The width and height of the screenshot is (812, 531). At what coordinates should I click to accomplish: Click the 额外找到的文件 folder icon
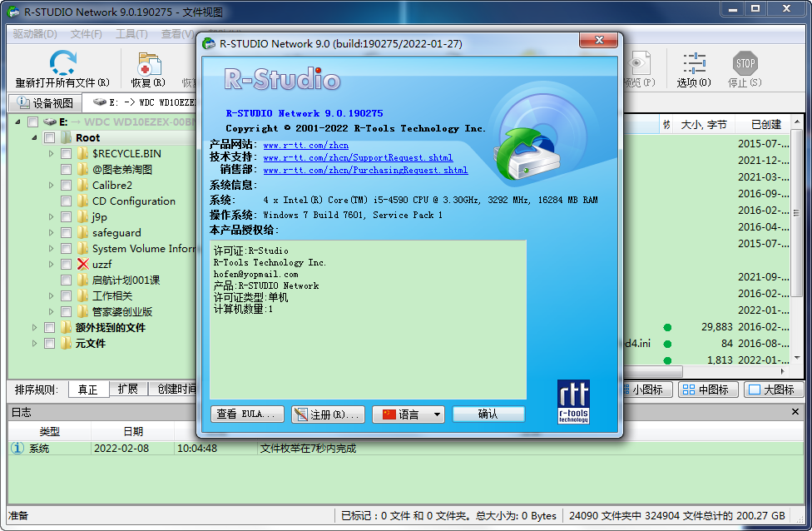click(66, 327)
